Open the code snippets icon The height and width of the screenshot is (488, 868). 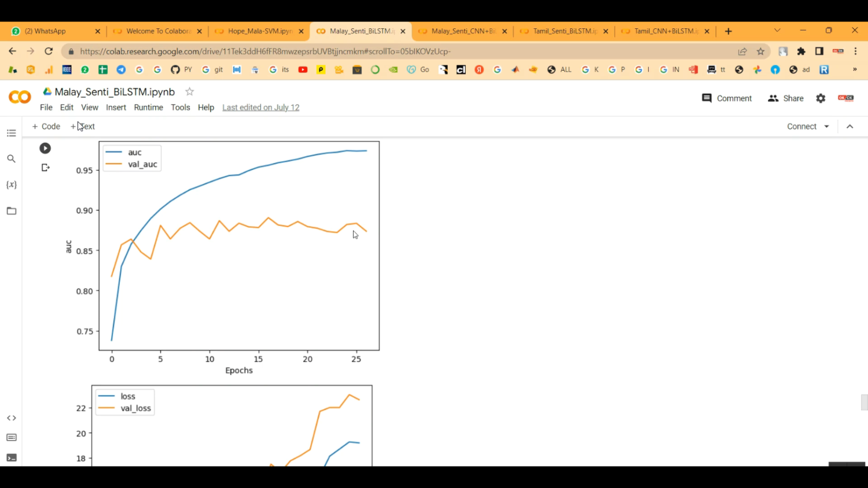click(12, 418)
